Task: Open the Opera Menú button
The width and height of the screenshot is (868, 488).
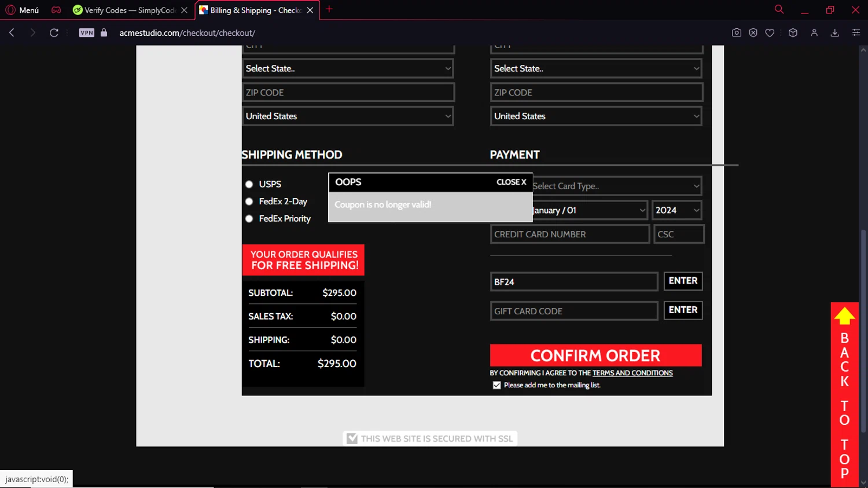Action: 22,10
